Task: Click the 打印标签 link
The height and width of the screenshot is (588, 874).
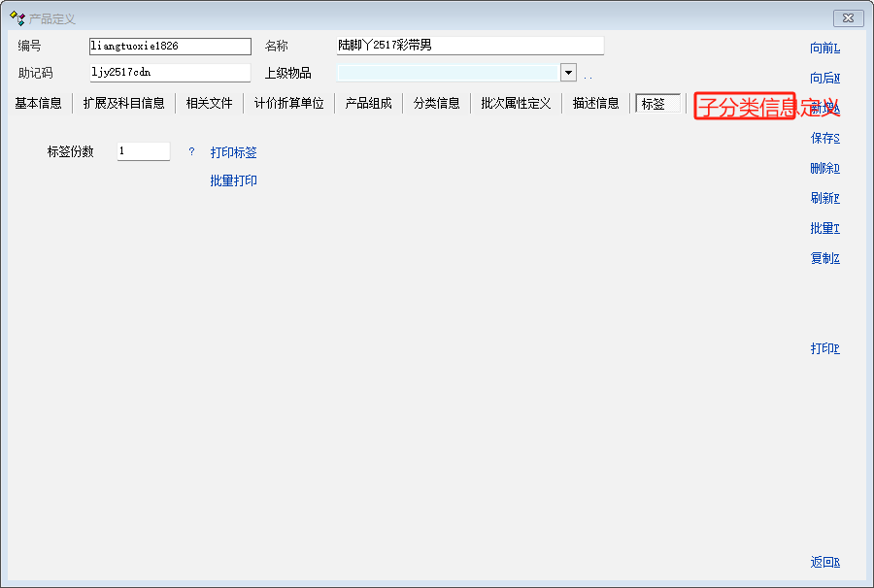Action: point(233,152)
